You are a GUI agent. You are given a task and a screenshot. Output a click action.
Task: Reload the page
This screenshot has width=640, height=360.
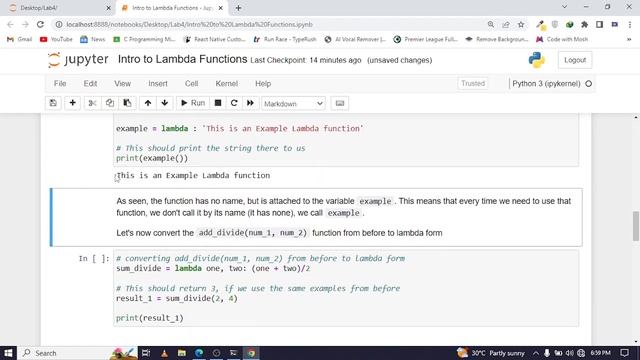40,24
